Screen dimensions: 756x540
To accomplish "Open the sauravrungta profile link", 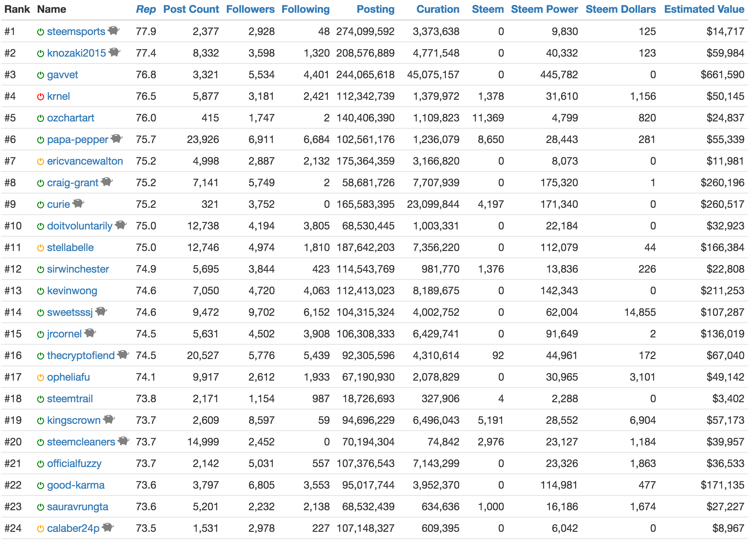I will coord(78,507).
